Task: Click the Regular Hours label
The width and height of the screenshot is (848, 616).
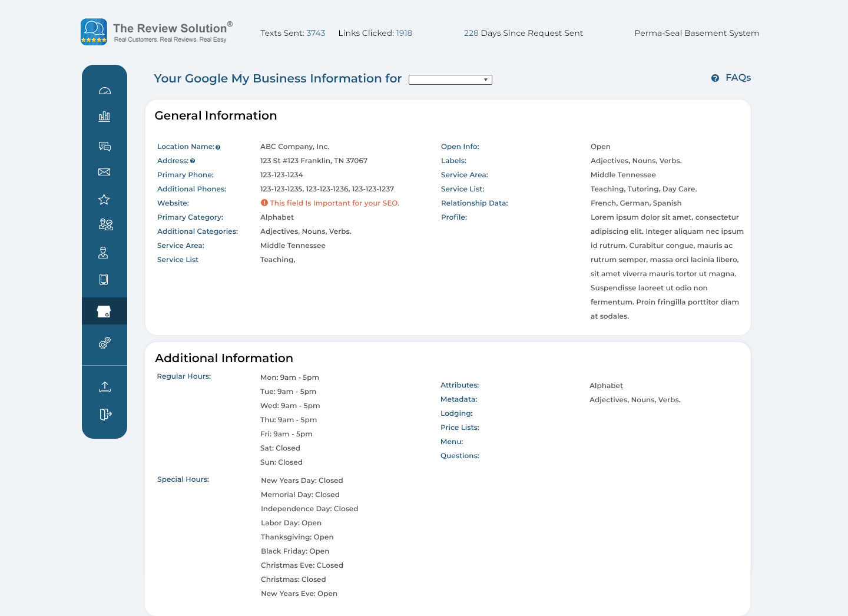Action: [x=184, y=376]
